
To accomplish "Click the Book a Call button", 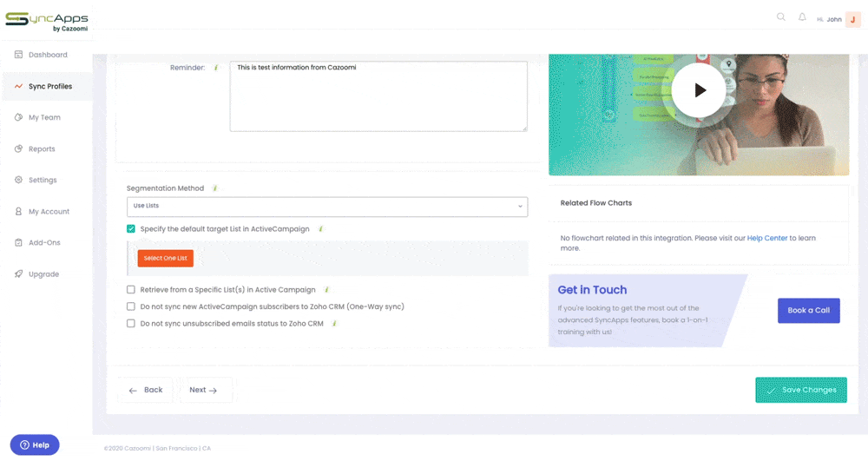I will pyautogui.click(x=809, y=311).
